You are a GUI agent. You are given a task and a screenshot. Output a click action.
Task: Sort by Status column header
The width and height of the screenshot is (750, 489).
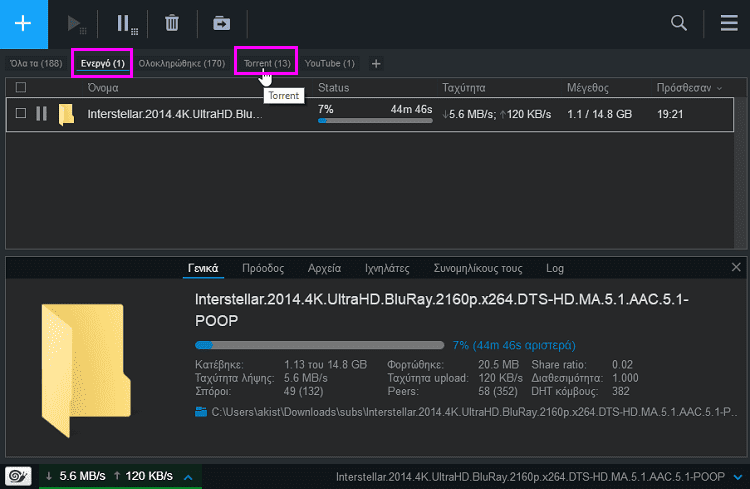333,88
